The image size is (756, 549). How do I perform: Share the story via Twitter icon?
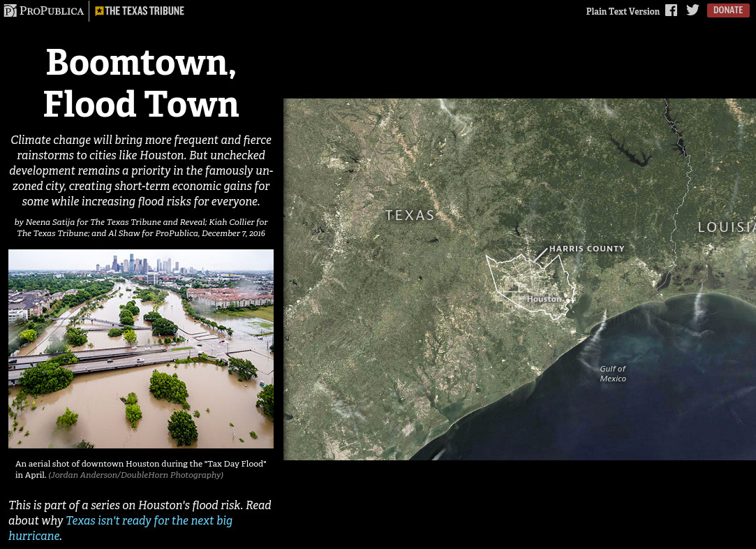tap(692, 10)
